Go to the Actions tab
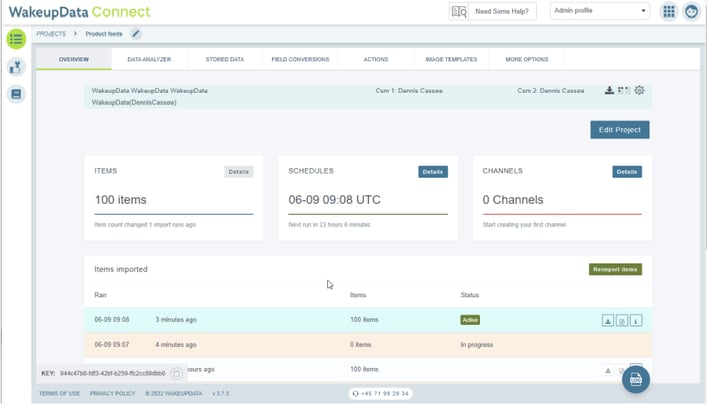The image size is (707, 405). click(x=376, y=60)
